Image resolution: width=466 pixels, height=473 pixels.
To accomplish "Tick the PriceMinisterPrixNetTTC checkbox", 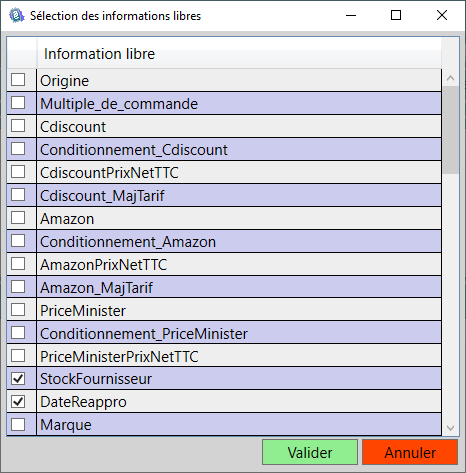I will [x=18, y=356].
